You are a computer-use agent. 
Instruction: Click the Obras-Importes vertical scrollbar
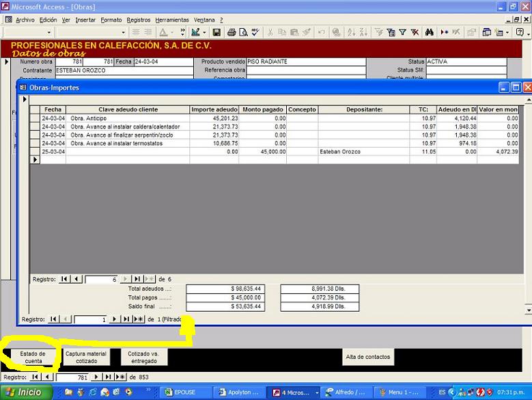click(x=527, y=205)
